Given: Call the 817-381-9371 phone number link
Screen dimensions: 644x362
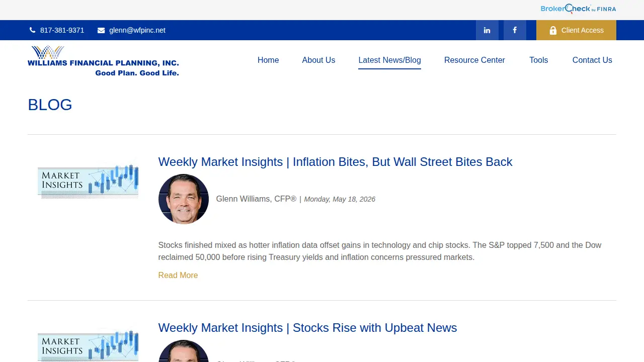Looking at the screenshot, I should tap(62, 30).
